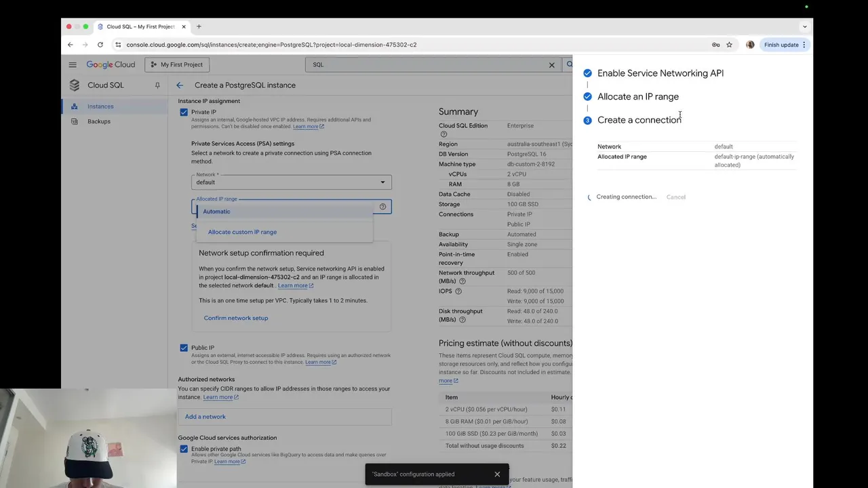Viewport: 868px width, 488px height.
Task: Open help icon for Allocated IP range
Action: point(382,206)
